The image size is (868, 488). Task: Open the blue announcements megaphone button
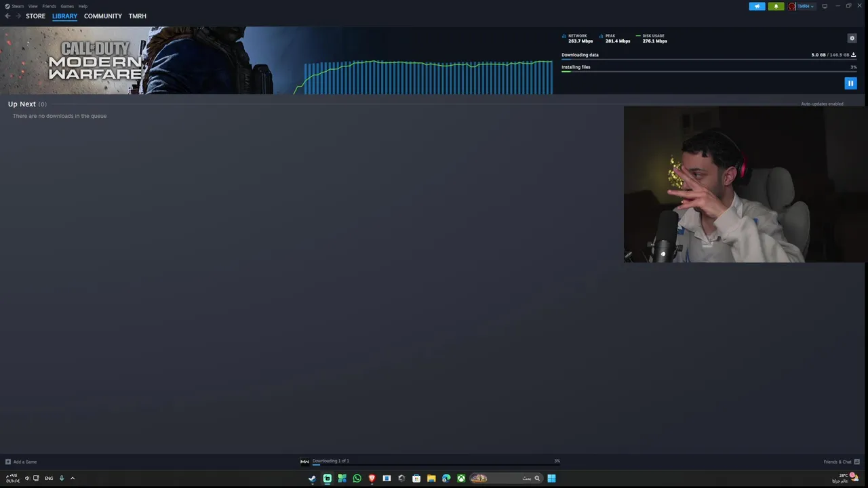tap(757, 6)
